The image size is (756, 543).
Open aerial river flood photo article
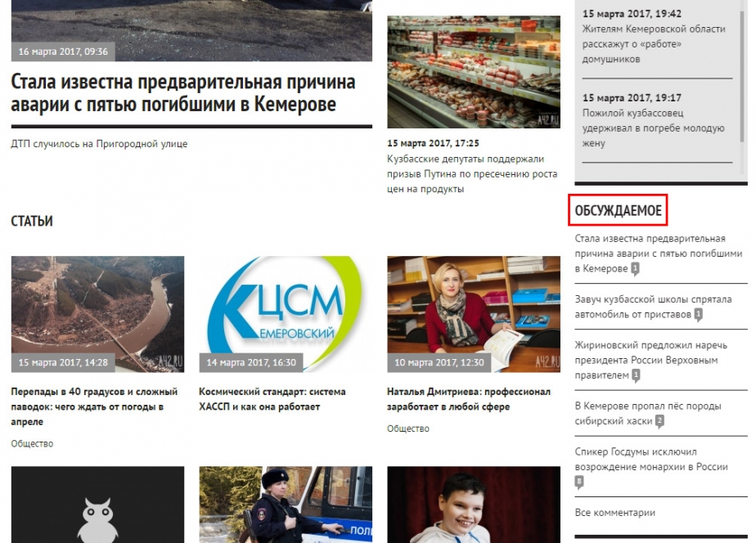coord(97,314)
